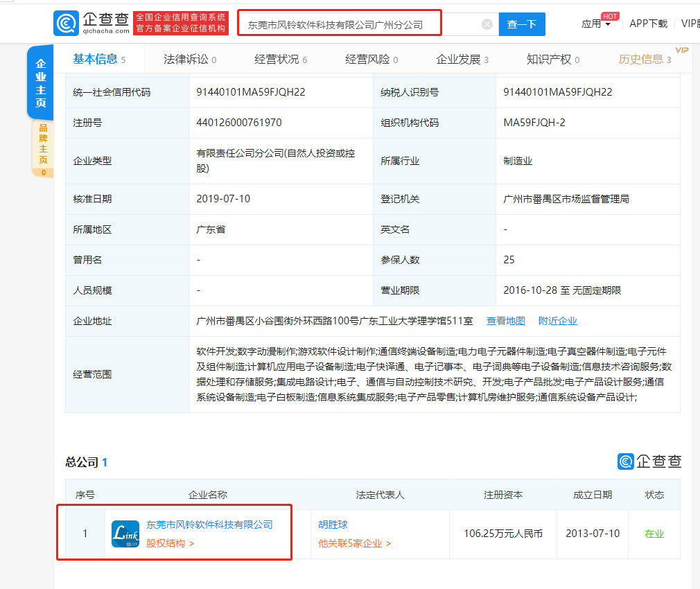Image resolution: width=700 pixels, height=589 pixels.
Task: Click the red 全国企业信用查询系统 banner
Action: (x=181, y=23)
